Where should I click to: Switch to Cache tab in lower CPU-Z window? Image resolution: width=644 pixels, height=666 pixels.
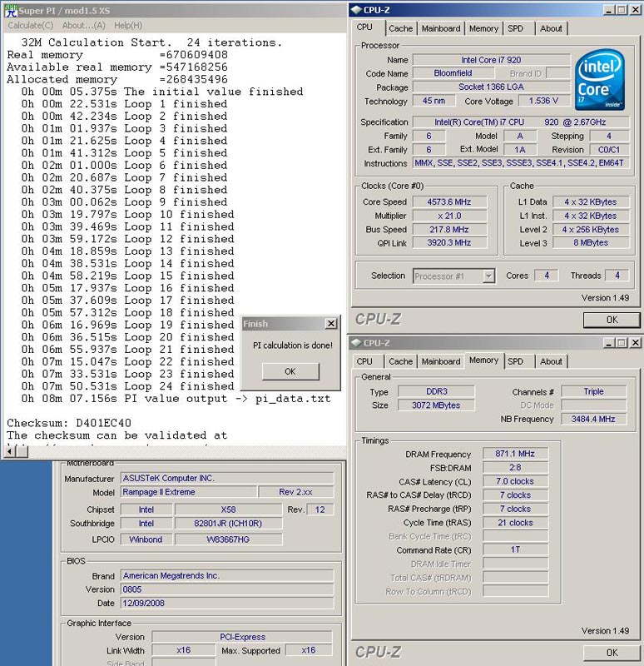[400, 361]
